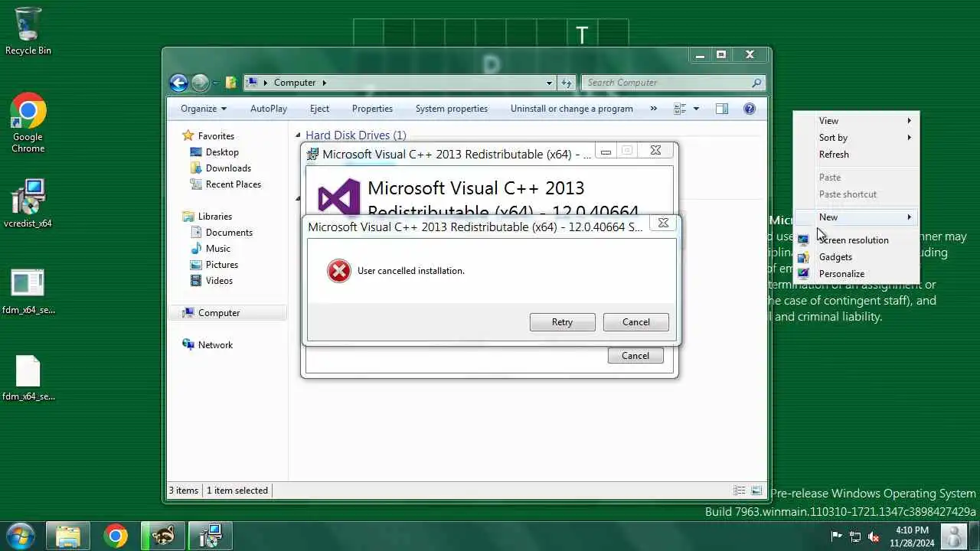This screenshot has height=551, width=980.
Task: Select the vcredist_x64 installer icon
Action: tap(28, 204)
